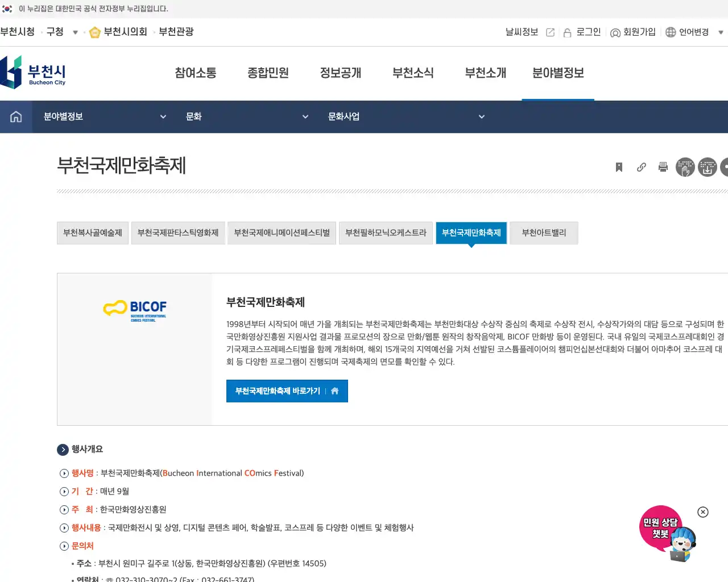Switch to the 부천국제애니메이션페스티벌 tab

pyautogui.click(x=282, y=233)
